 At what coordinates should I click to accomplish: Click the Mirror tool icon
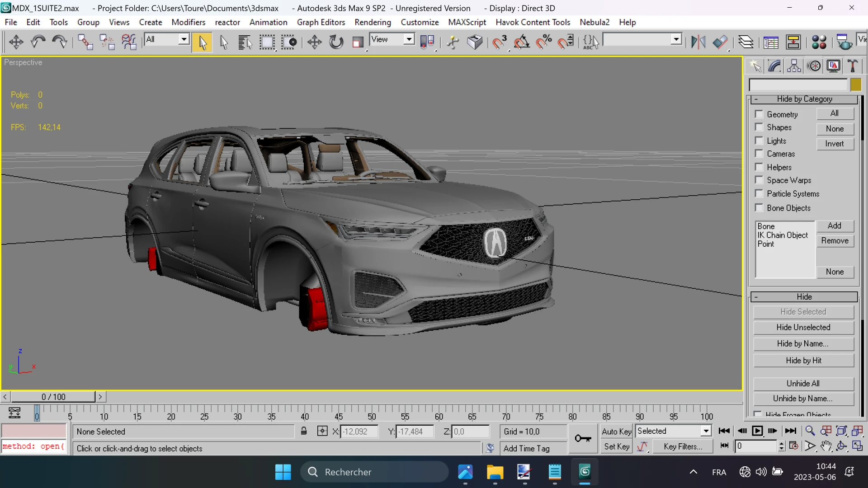tap(698, 42)
